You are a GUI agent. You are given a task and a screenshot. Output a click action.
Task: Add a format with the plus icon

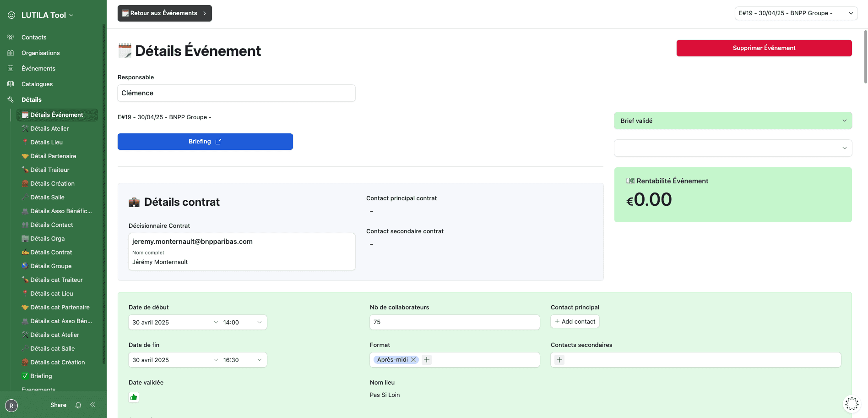coord(427,360)
